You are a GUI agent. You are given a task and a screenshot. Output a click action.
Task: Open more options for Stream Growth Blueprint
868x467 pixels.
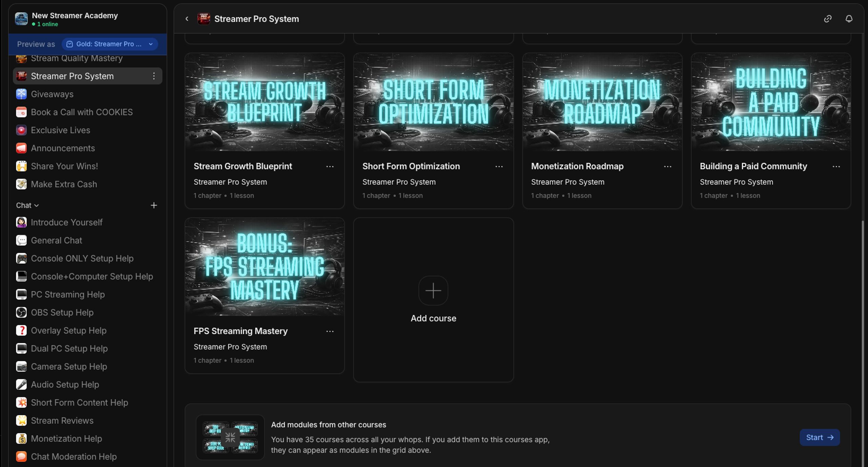[330, 166]
